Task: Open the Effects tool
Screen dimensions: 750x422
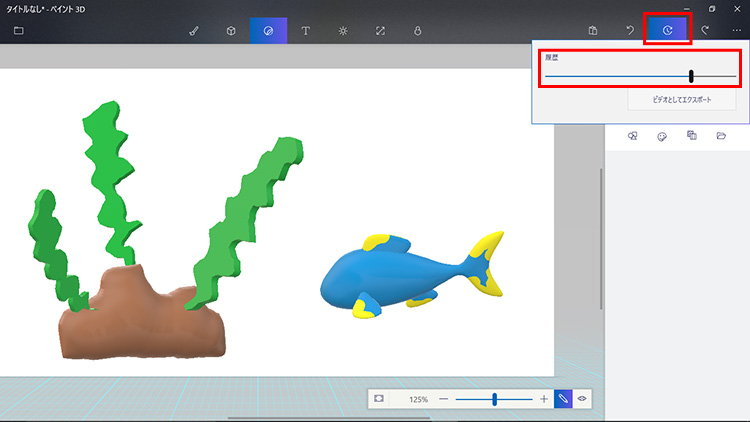Action: pyautogui.click(x=343, y=31)
